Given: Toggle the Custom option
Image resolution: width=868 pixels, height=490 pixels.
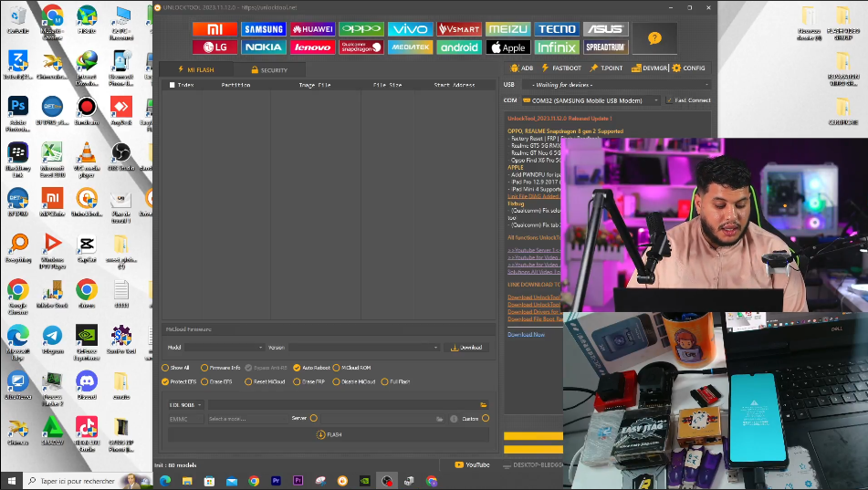Looking at the screenshot, I should (x=486, y=418).
